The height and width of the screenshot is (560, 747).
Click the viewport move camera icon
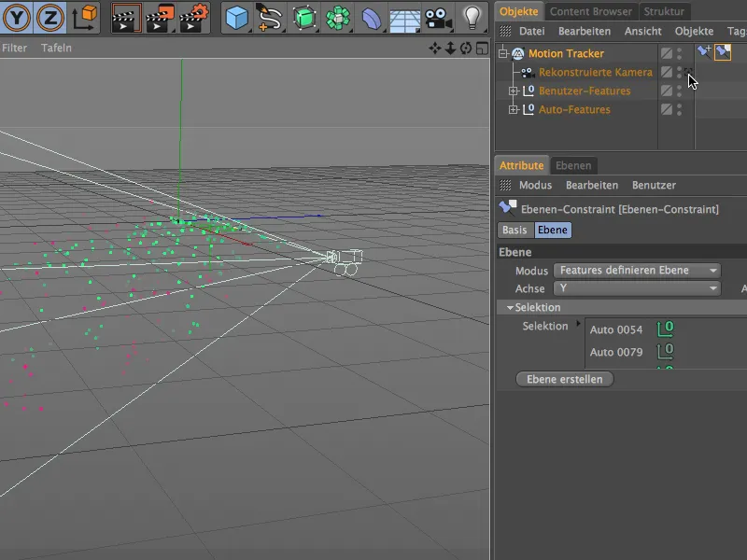pyautogui.click(x=434, y=49)
